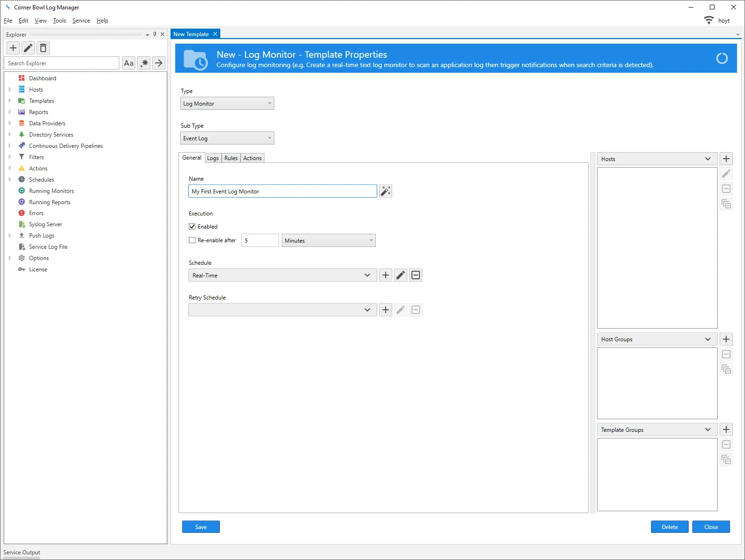
Task: Click the Search Explorer input field
Action: click(x=62, y=63)
